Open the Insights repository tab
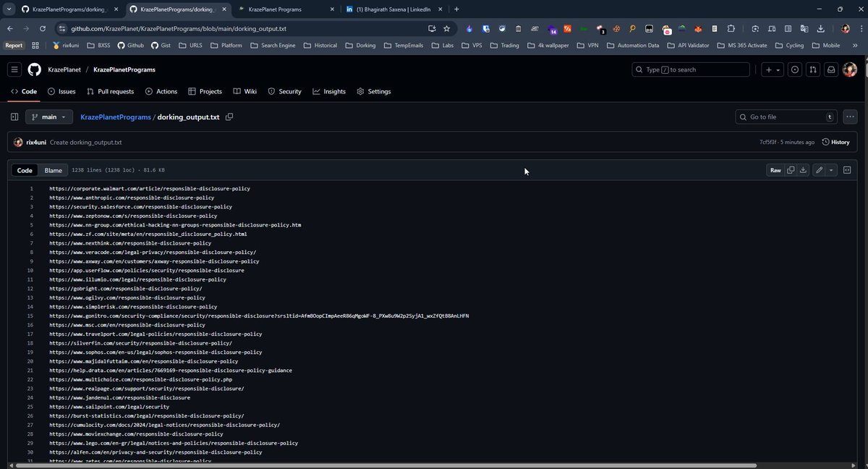 click(x=329, y=91)
